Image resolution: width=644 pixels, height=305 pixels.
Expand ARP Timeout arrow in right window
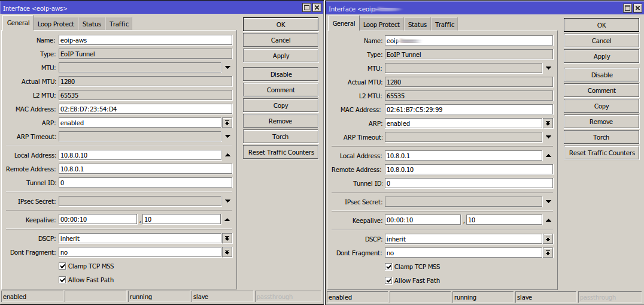coord(548,137)
